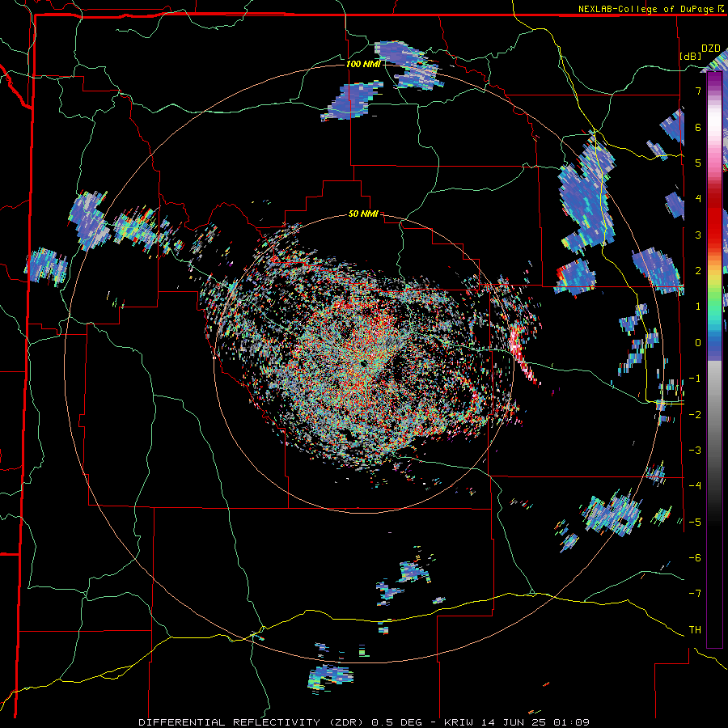Viewport: 728px width, 728px height.
Task: Click the [dB] unit label
Action: click(691, 56)
